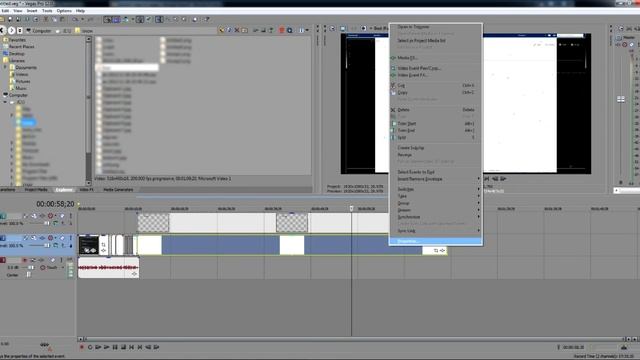The height and width of the screenshot is (360, 640).
Task: Click Track Motion on the selected video track
Action: tap(34, 238)
